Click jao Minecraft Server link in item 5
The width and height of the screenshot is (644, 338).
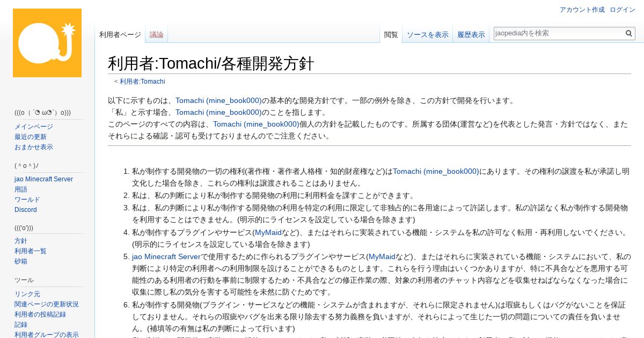pos(166,256)
